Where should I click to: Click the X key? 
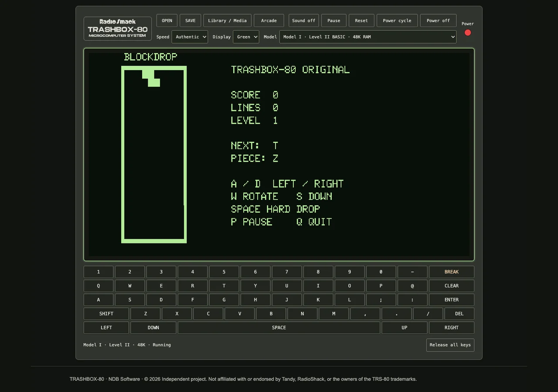point(177,314)
